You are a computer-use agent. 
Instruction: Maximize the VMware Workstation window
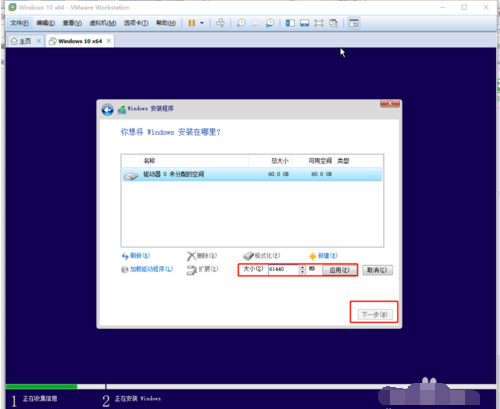click(x=464, y=7)
